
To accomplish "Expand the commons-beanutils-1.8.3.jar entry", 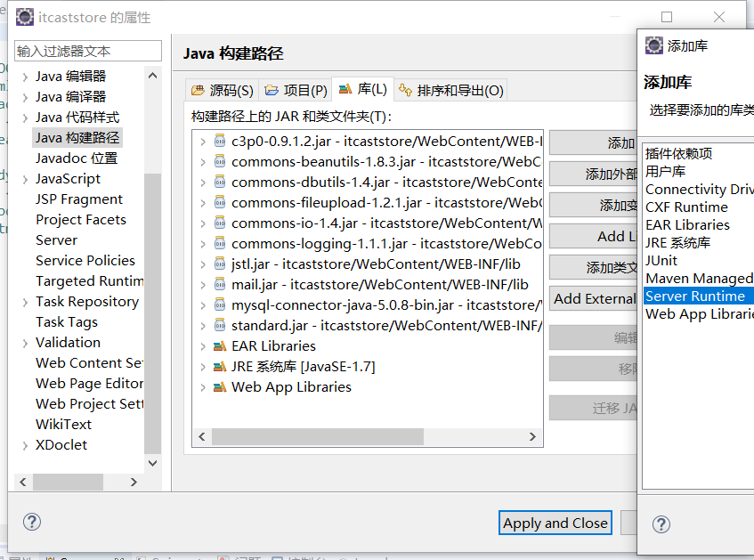I will click(203, 162).
